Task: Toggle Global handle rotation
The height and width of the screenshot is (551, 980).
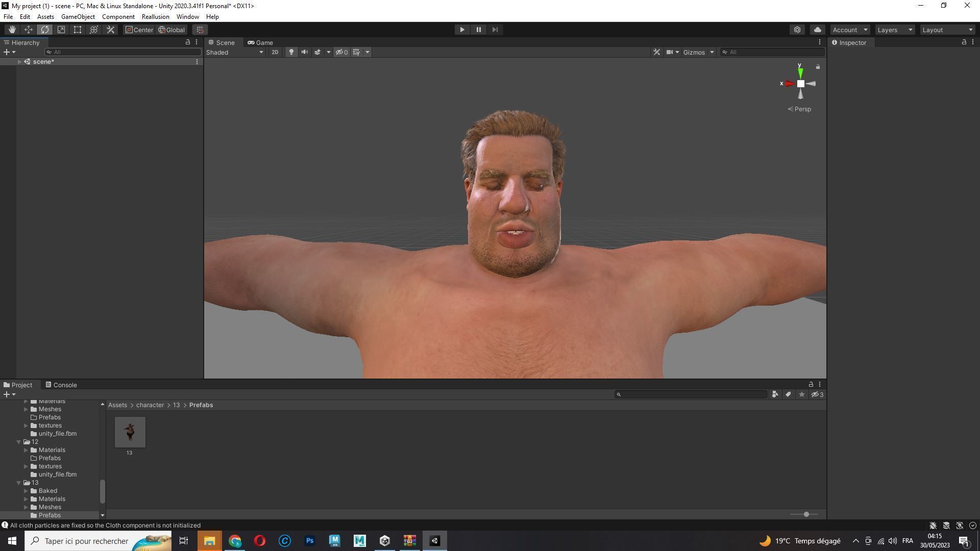Action: click(x=172, y=30)
